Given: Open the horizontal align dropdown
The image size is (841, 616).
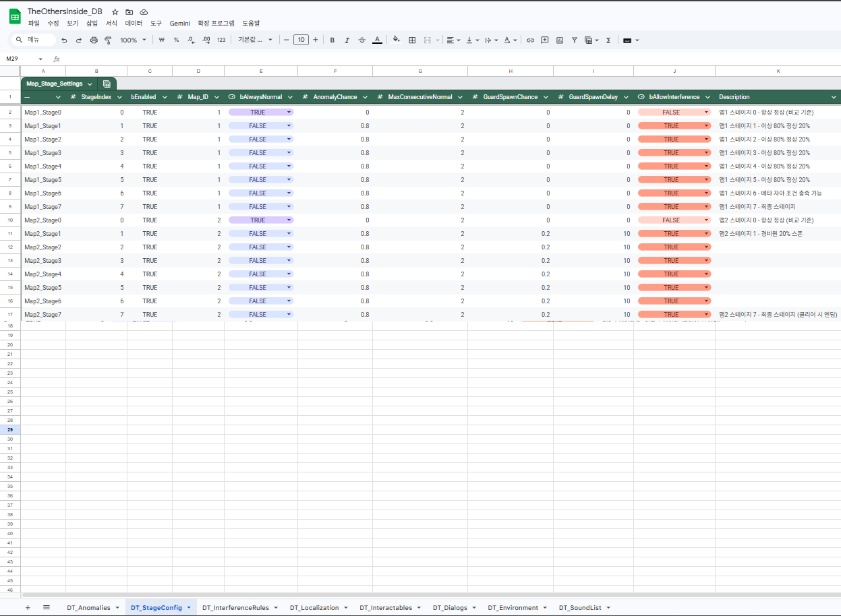Looking at the screenshot, I should pyautogui.click(x=454, y=40).
